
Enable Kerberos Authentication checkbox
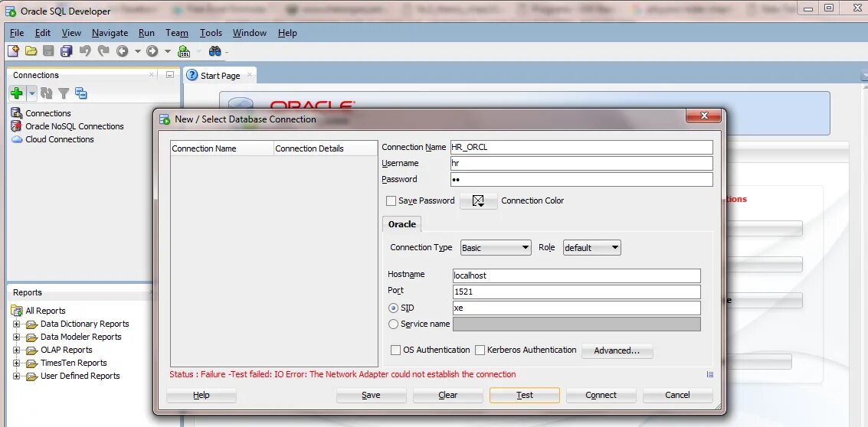point(480,350)
